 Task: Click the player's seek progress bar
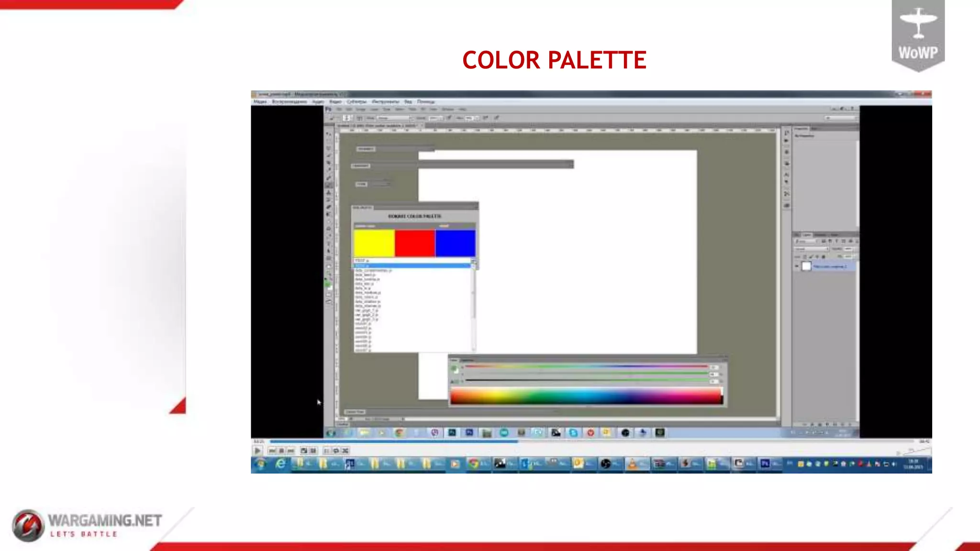coord(592,441)
